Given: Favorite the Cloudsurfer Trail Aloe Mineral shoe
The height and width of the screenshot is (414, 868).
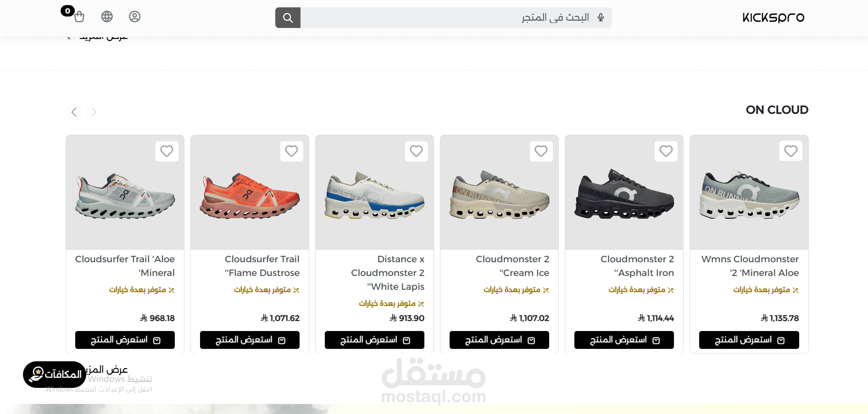Looking at the screenshot, I should click(x=167, y=151).
